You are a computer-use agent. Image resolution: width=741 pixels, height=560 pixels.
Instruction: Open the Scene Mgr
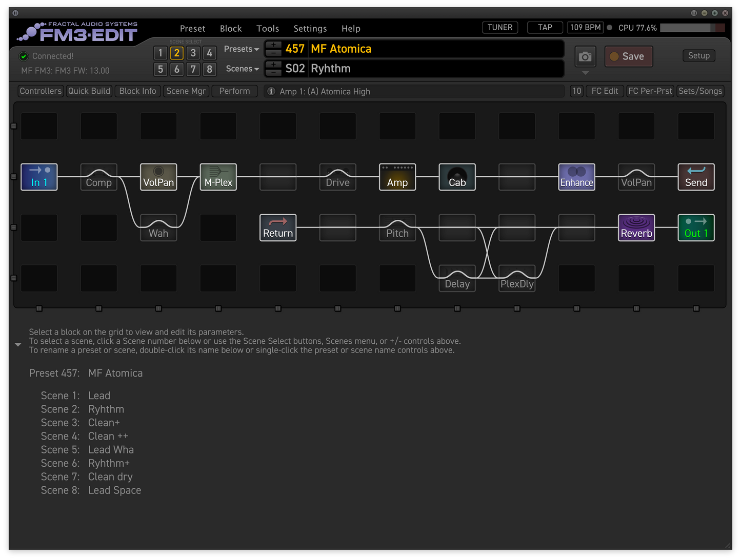pyautogui.click(x=186, y=91)
